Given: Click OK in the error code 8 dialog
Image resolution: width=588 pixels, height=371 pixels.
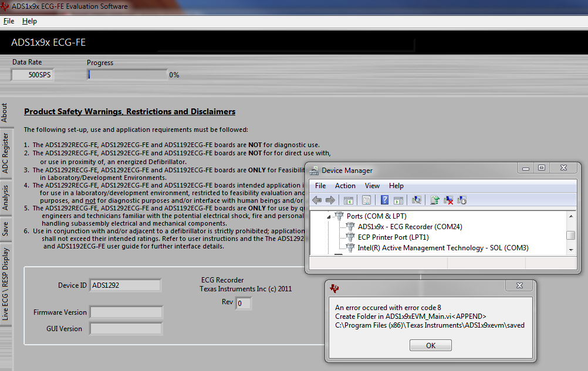Looking at the screenshot, I should click(431, 345).
